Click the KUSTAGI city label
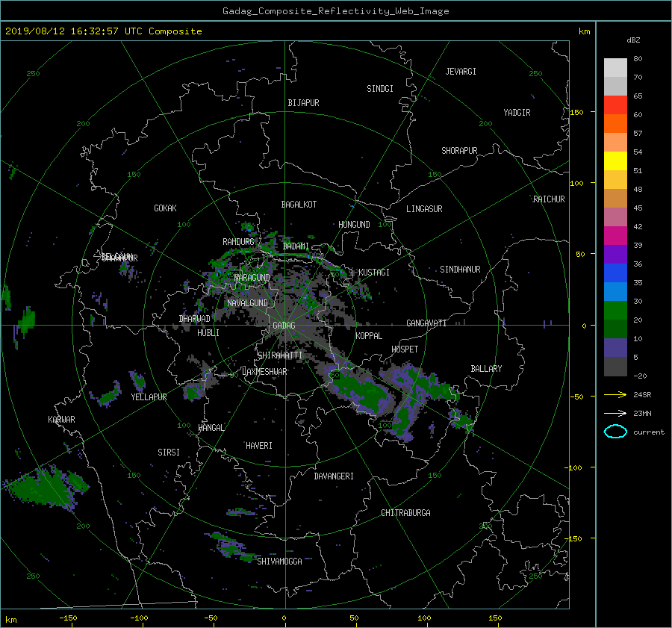Image resolution: width=672 pixels, height=628 pixels. (374, 273)
